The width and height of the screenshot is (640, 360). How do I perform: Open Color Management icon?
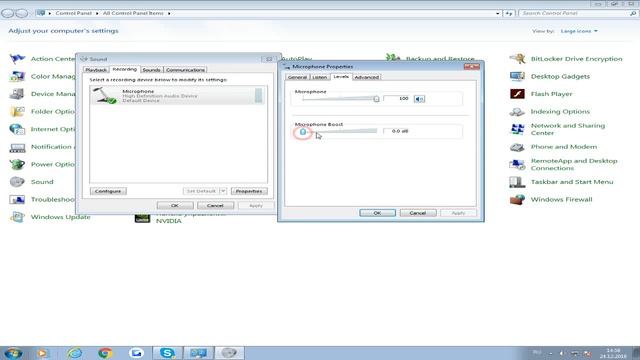[18, 76]
